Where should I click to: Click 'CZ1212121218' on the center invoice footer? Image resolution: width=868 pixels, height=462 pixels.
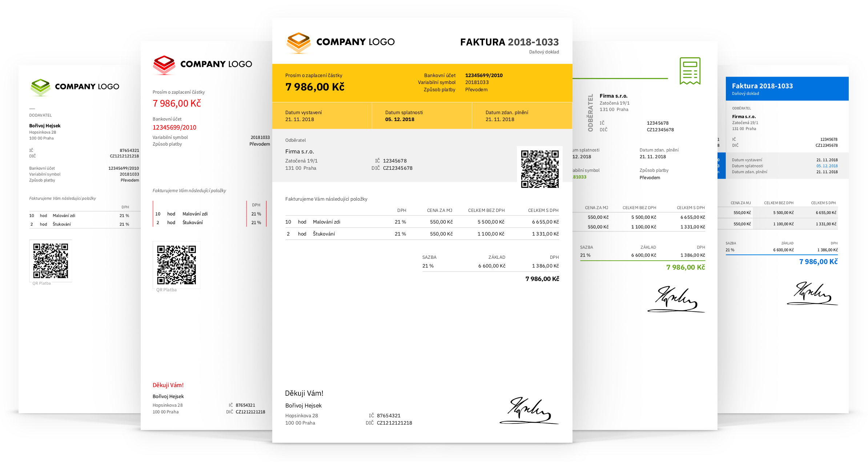pos(394,423)
